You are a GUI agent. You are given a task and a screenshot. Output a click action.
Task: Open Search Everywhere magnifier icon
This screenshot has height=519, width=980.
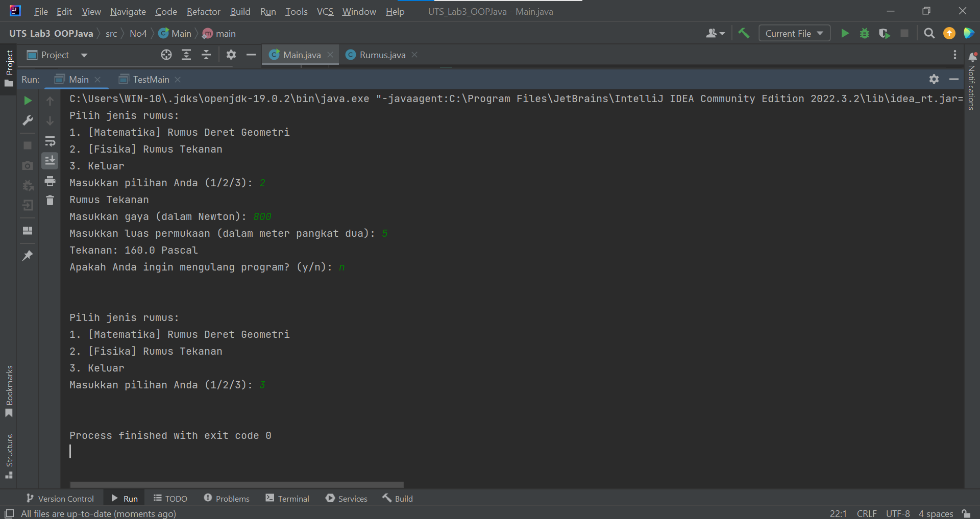929,33
